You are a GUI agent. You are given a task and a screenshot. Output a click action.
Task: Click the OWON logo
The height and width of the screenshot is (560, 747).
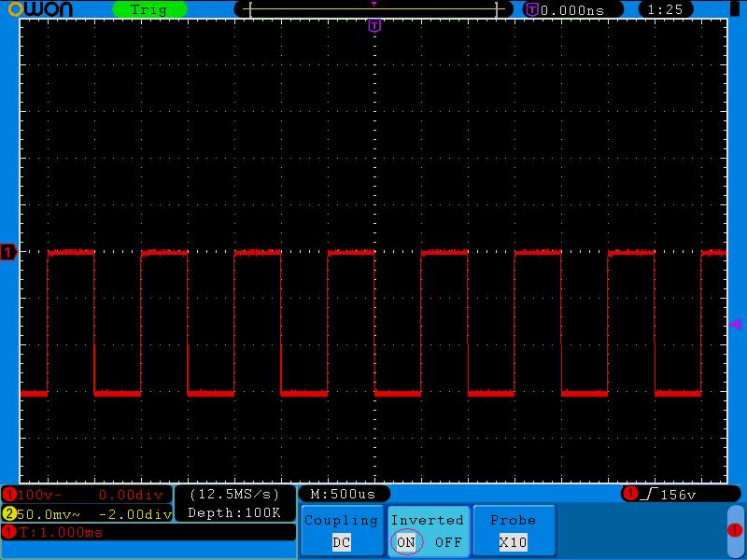[40, 9]
